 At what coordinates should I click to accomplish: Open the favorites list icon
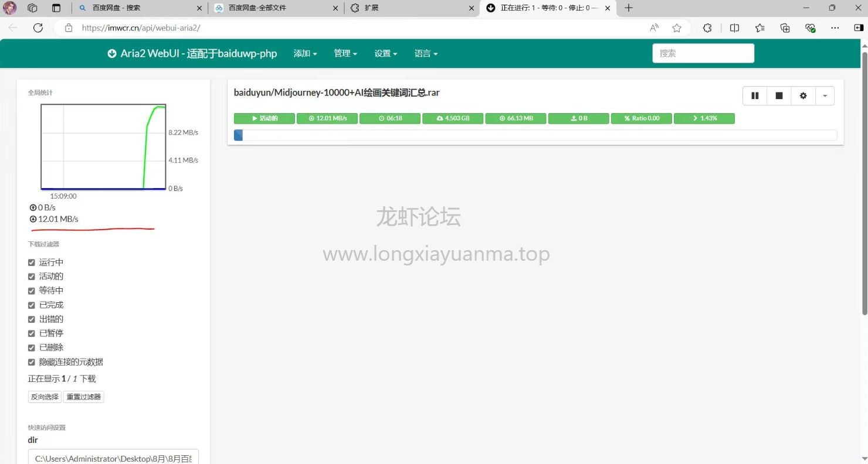pyautogui.click(x=760, y=28)
